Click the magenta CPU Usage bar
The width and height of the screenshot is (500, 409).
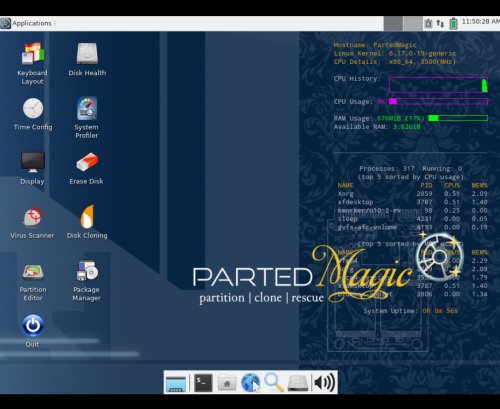pyautogui.click(x=438, y=101)
